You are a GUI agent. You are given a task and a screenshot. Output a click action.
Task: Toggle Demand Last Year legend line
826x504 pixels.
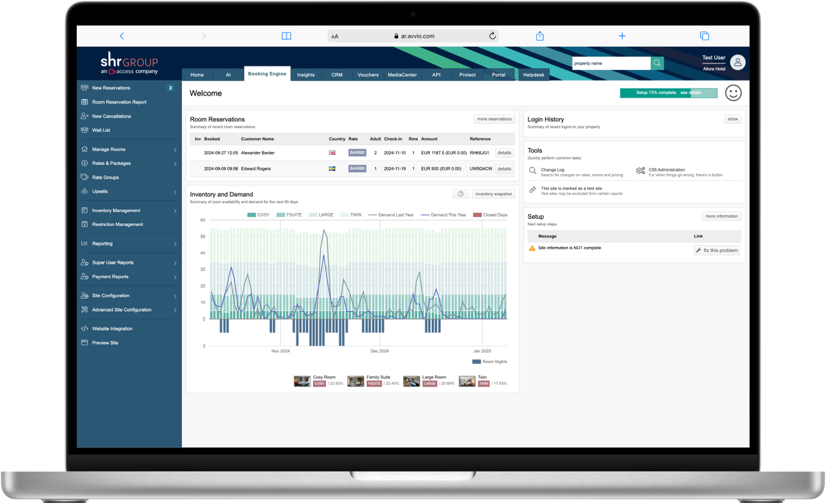(x=391, y=215)
